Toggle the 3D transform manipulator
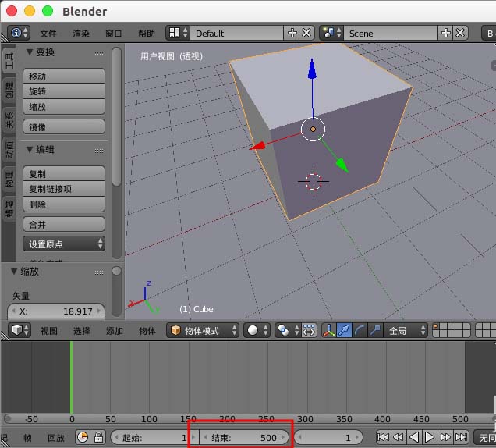The width and height of the screenshot is (496, 448). pyautogui.click(x=329, y=331)
